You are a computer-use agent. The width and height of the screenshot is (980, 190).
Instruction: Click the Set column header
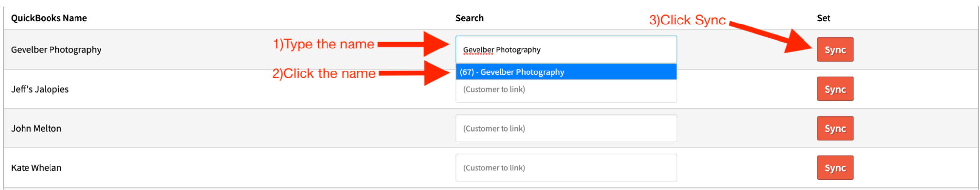(x=824, y=18)
